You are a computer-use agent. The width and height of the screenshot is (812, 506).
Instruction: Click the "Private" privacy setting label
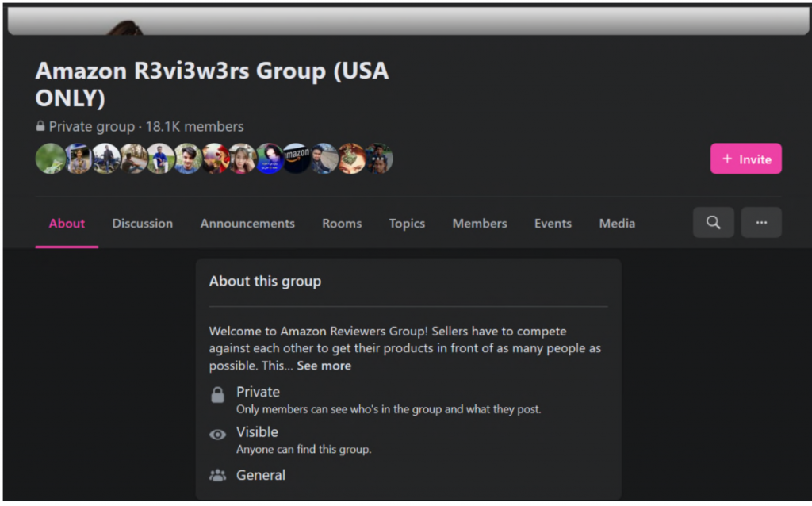tap(258, 392)
